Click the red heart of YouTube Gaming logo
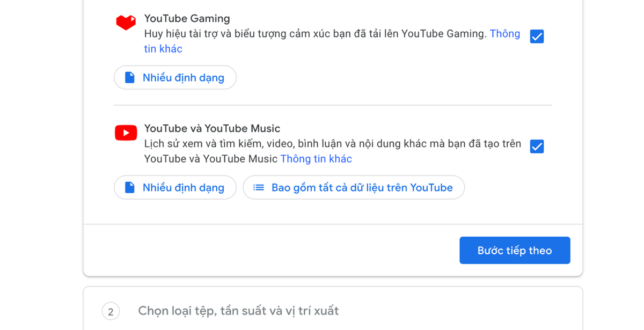 point(125,24)
